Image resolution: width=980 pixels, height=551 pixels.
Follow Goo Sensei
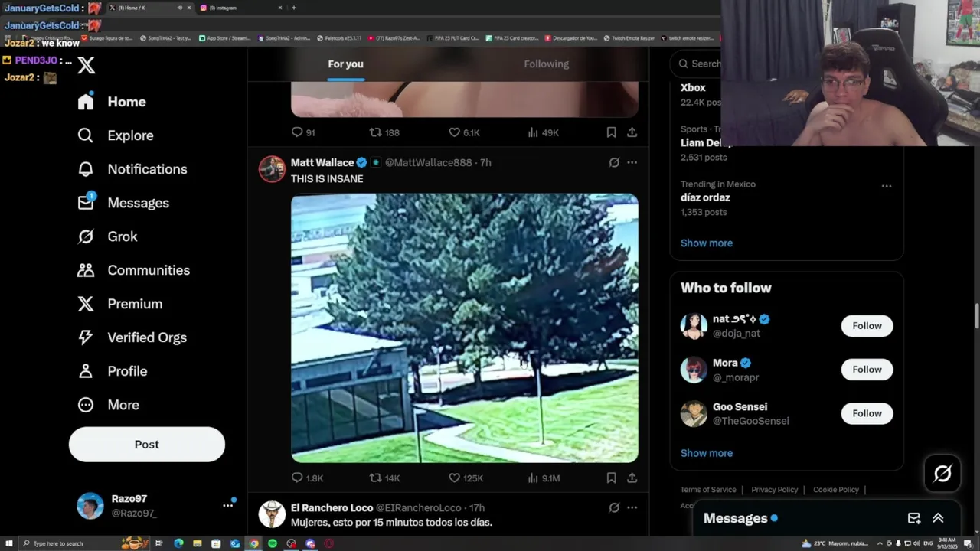click(867, 413)
